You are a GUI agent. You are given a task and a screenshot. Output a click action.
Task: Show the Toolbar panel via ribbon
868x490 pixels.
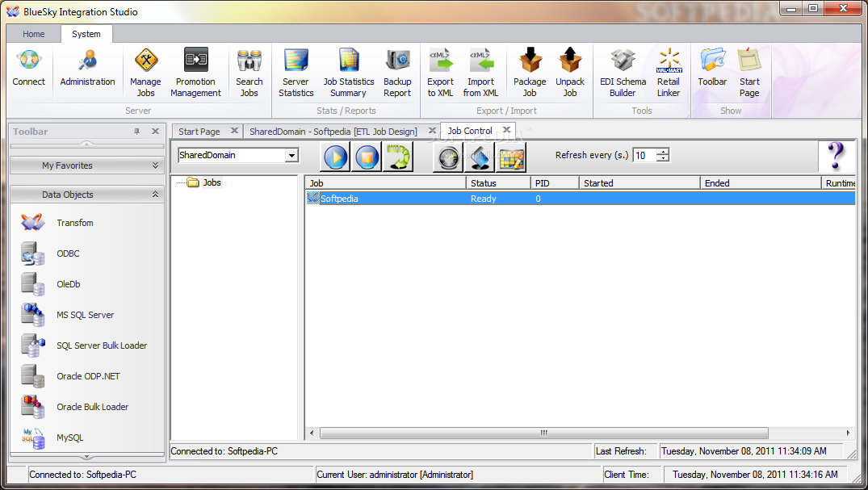(x=712, y=68)
